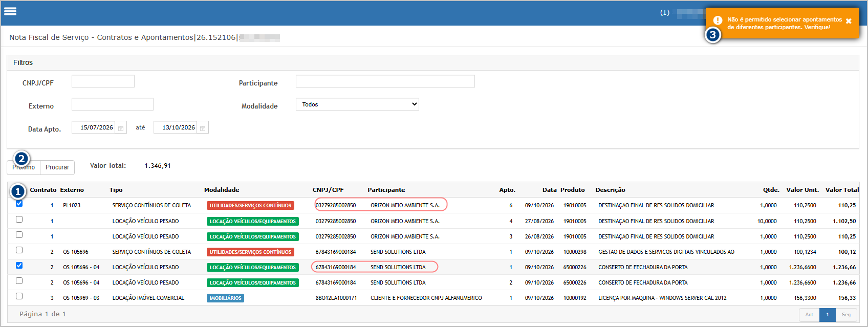Click the Valor Total amount 1.346,91
868x327 pixels.
coord(158,166)
